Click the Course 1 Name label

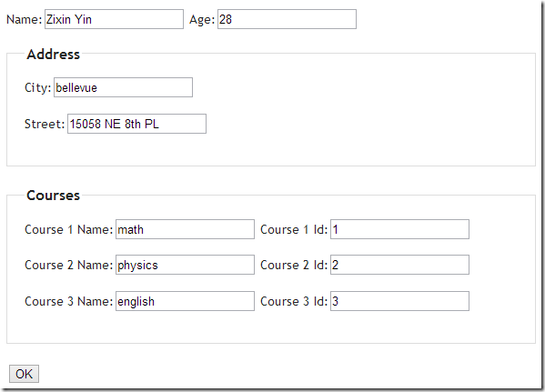(x=69, y=230)
